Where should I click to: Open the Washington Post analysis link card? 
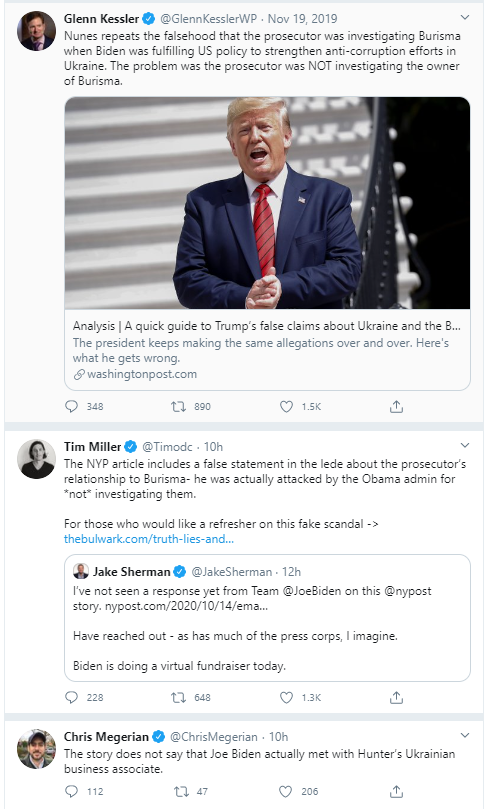[x=267, y=244]
